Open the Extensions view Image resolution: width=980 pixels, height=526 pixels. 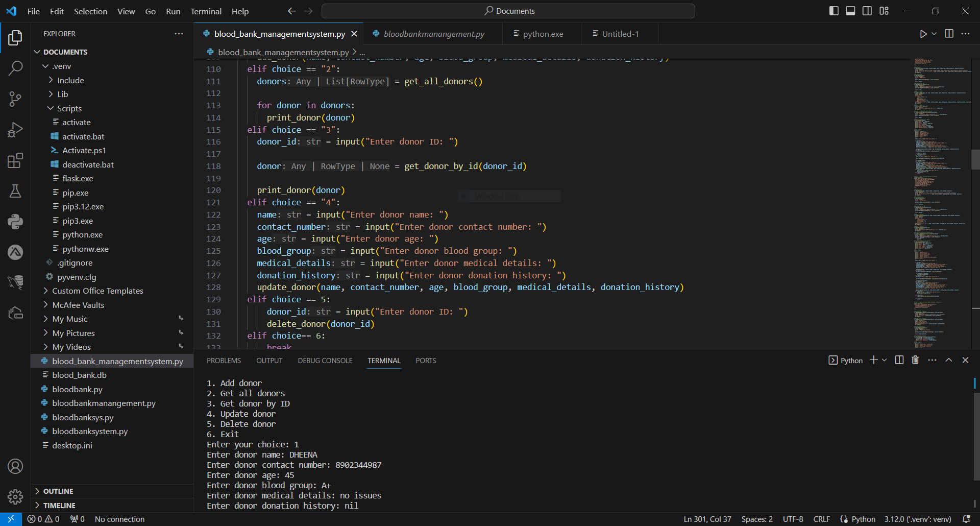[x=15, y=160]
